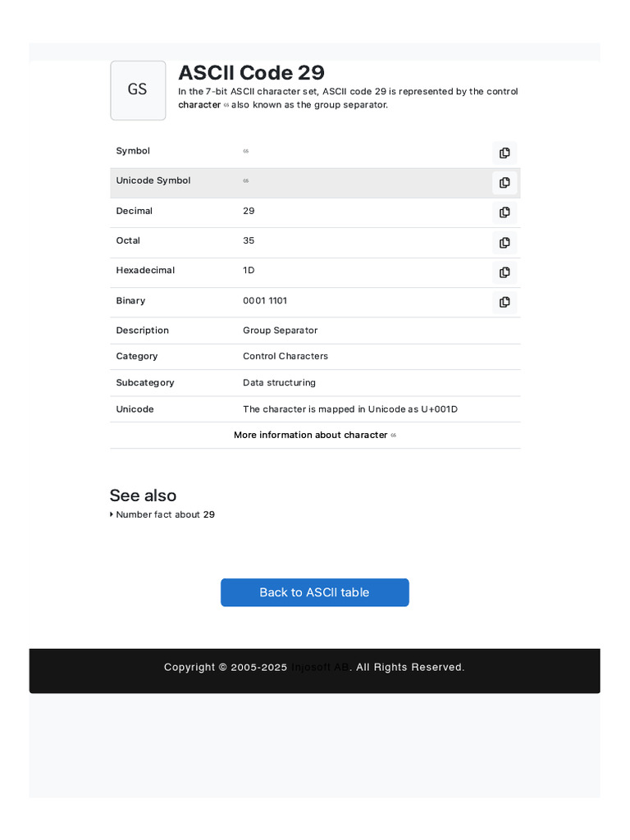Open Number fact about 29 link

(165, 514)
